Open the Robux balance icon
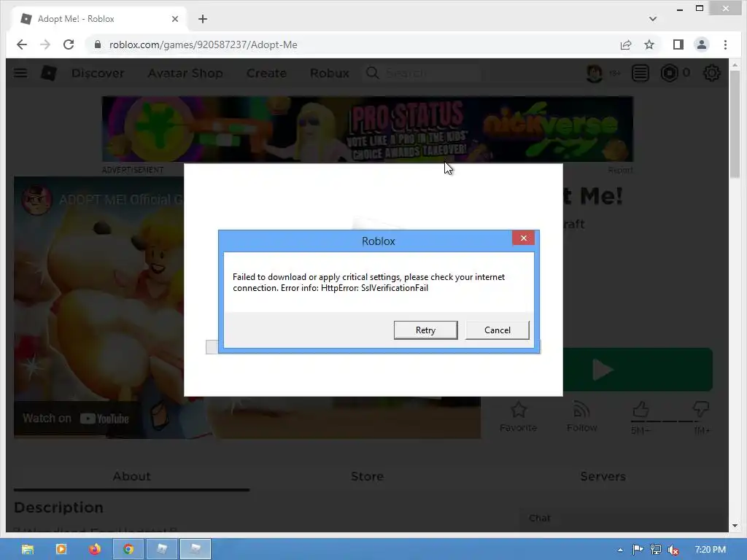The width and height of the screenshot is (747, 560). point(669,74)
